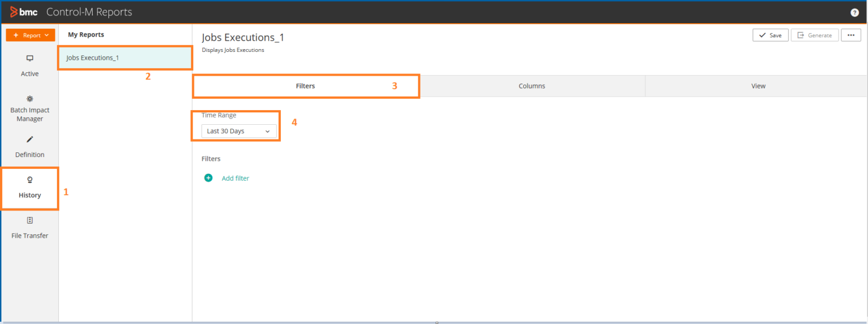Switch to the Columns tab

[532, 86]
